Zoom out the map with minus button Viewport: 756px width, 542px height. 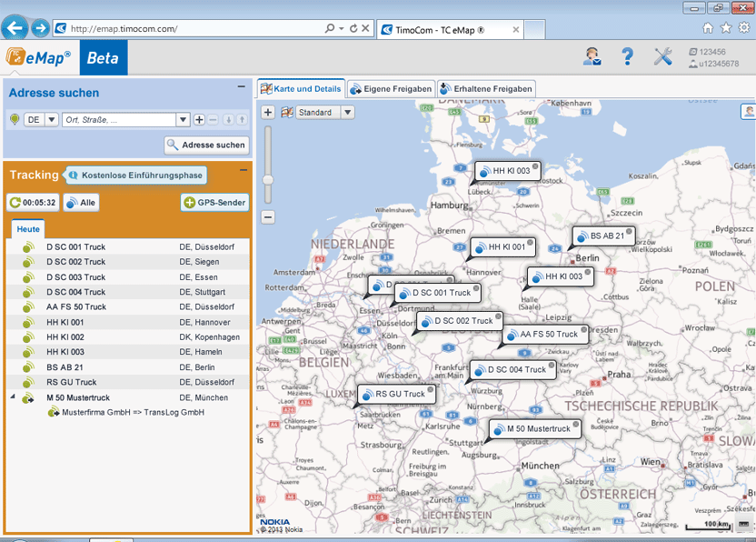(x=268, y=217)
